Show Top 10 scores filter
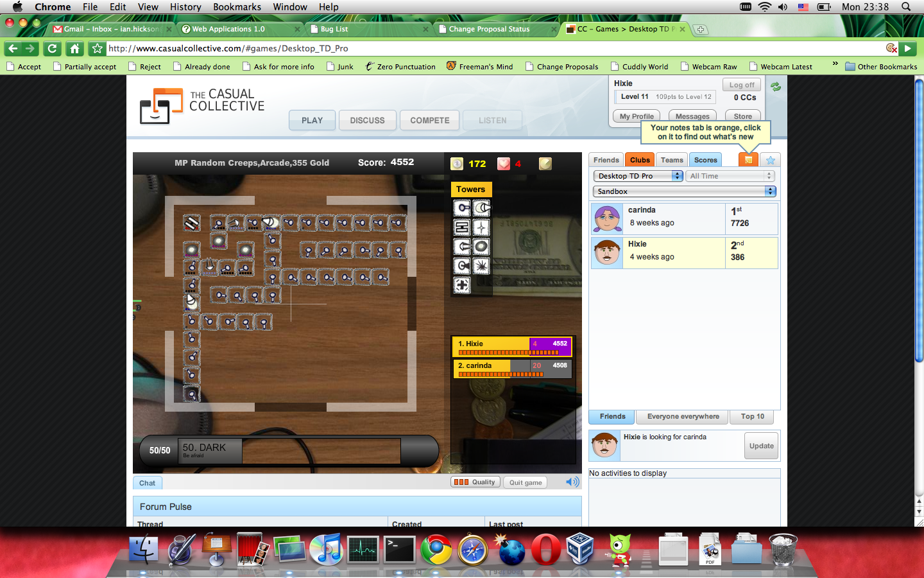Viewport: 924px width, 578px height. coord(753,417)
